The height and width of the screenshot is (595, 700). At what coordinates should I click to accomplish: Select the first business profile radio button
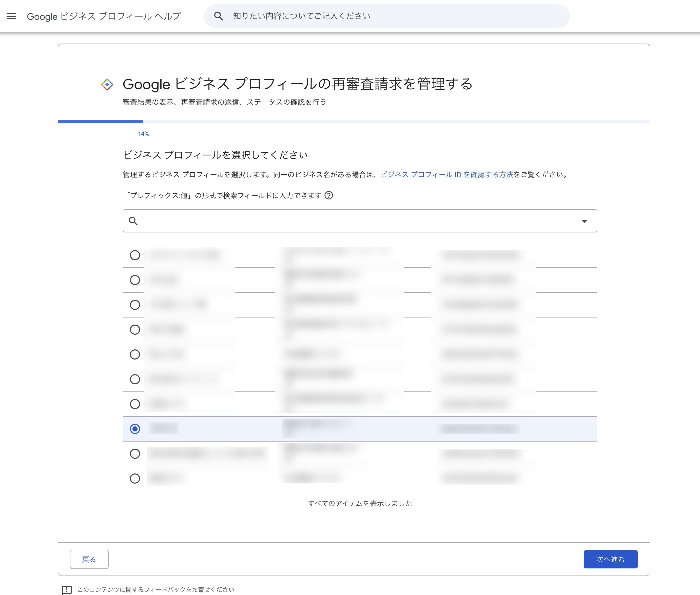[x=135, y=255]
